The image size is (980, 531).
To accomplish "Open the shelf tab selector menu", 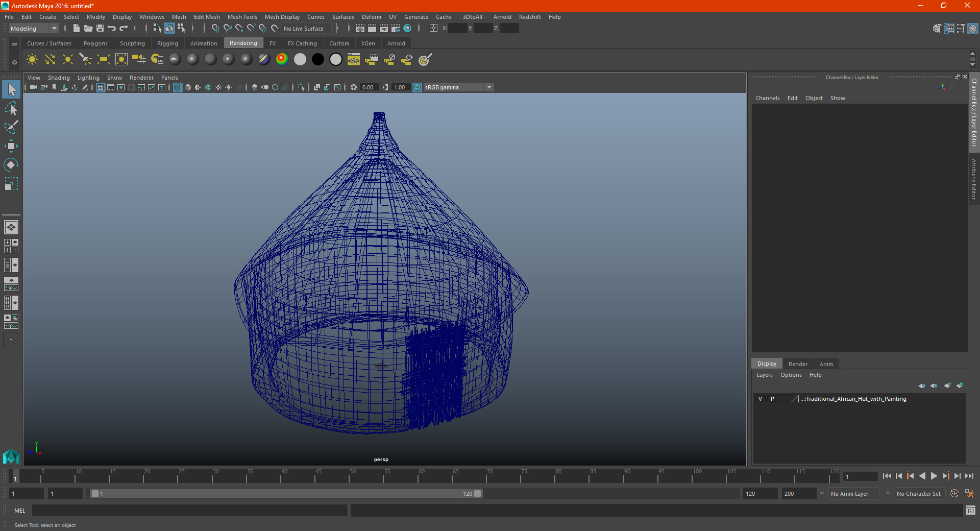I will click(14, 44).
